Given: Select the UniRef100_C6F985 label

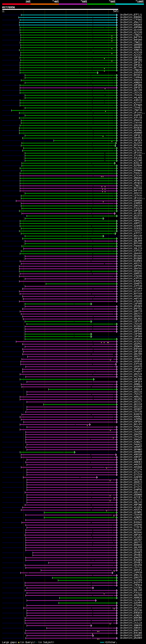Looking at the screenshot, I should 131,304.
